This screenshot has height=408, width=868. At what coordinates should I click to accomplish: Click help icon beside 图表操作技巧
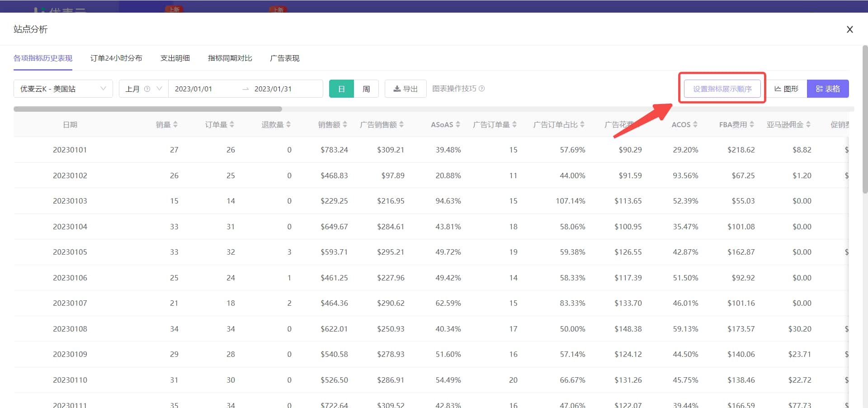481,89
